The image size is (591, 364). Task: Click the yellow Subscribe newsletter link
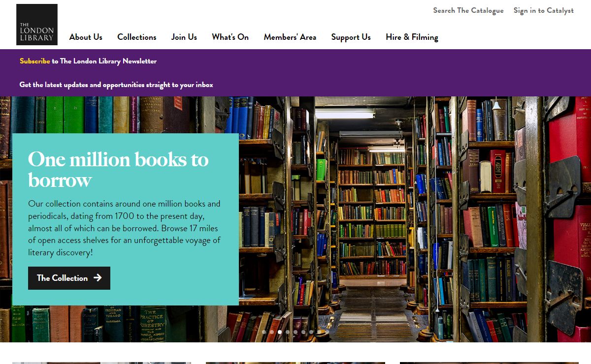(35, 61)
